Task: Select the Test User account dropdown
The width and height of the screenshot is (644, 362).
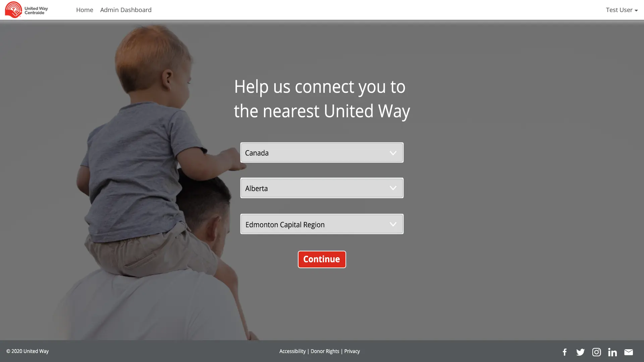Action: tap(622, 10)
